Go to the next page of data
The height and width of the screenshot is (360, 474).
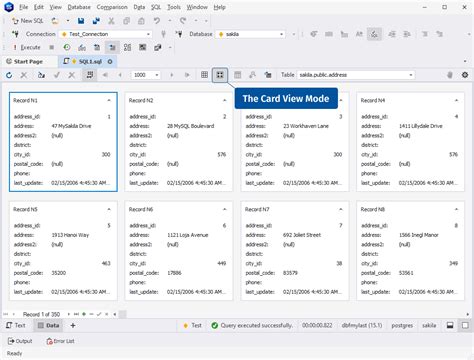point(172,75)
